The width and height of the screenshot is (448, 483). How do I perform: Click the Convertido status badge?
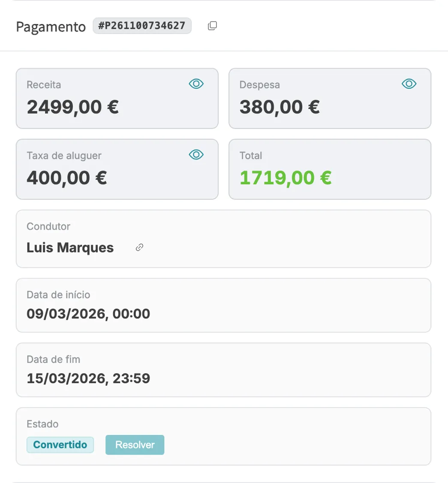60,445
